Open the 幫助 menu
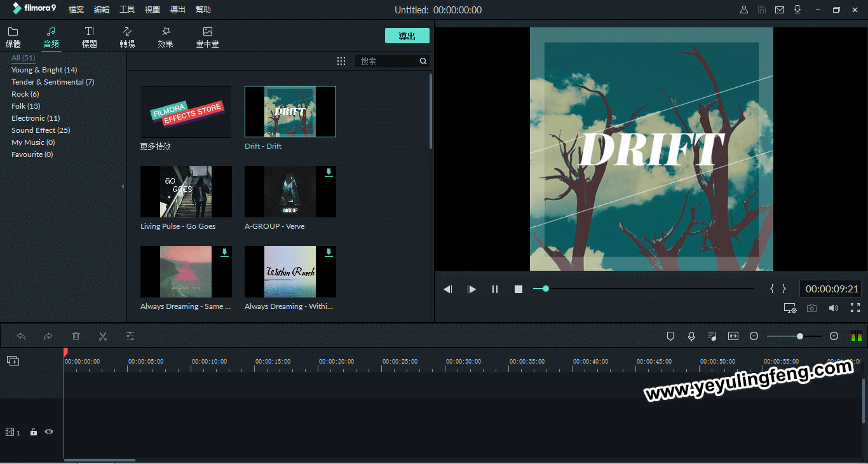This screenshot has width=868, height=464. tap(203, 10)
